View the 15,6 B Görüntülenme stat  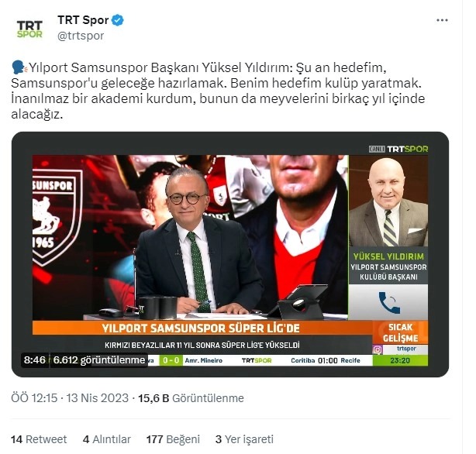191,398
